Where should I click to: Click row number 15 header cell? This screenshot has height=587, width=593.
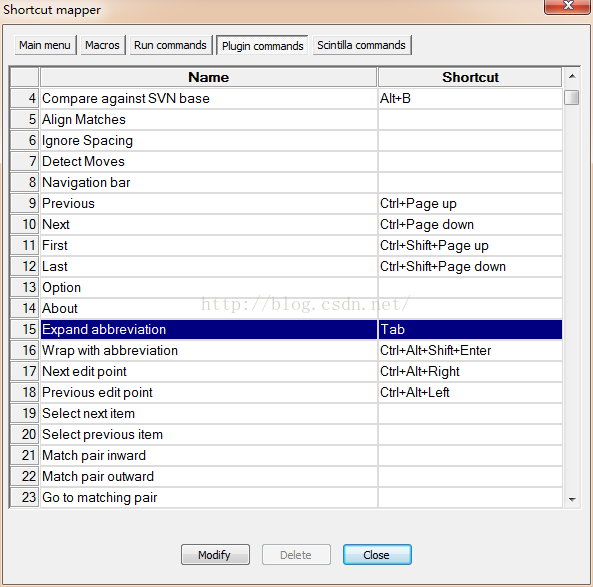(25, 329)
